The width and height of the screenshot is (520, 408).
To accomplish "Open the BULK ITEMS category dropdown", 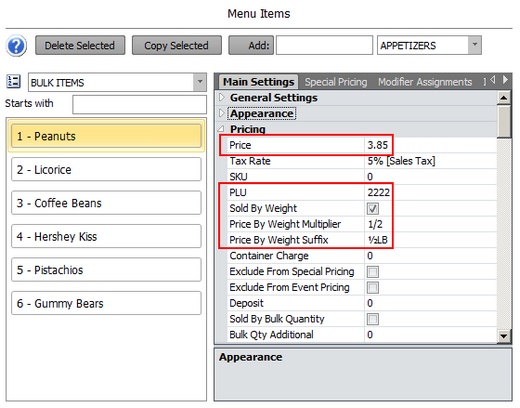I will [200, 82].
